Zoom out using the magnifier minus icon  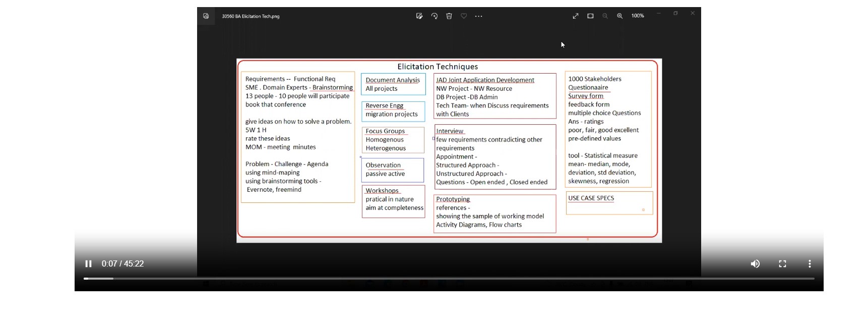pyautogui.click(x=605, y=16)
